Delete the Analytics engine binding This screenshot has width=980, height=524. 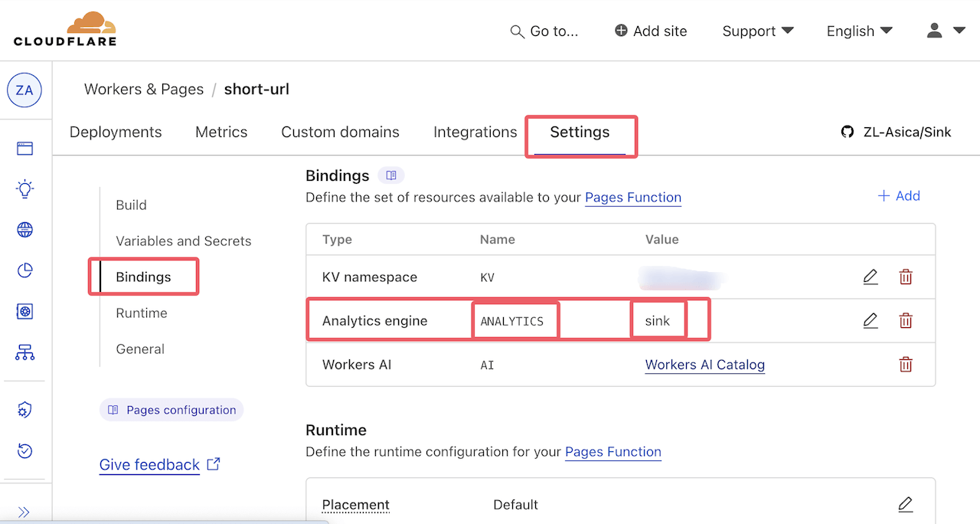(906, 321)
